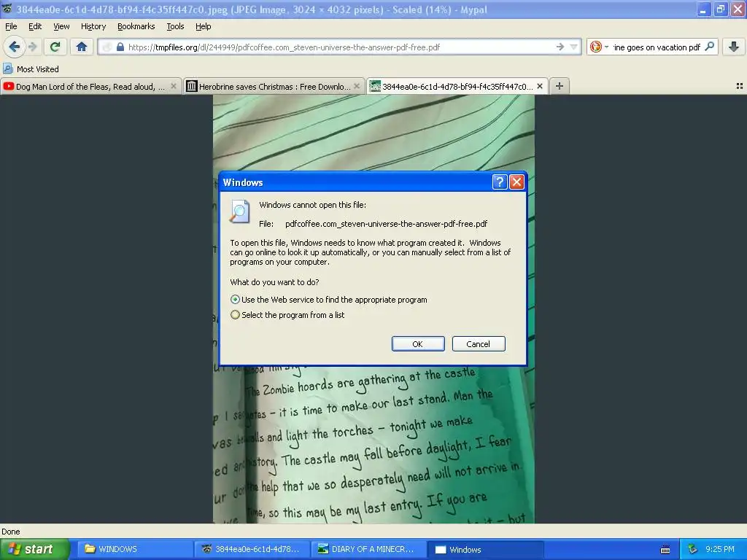The image size is (747, 560).
Task: Switch to 3844ea0e Mypal taskbar item
Action: click(252, 549)
